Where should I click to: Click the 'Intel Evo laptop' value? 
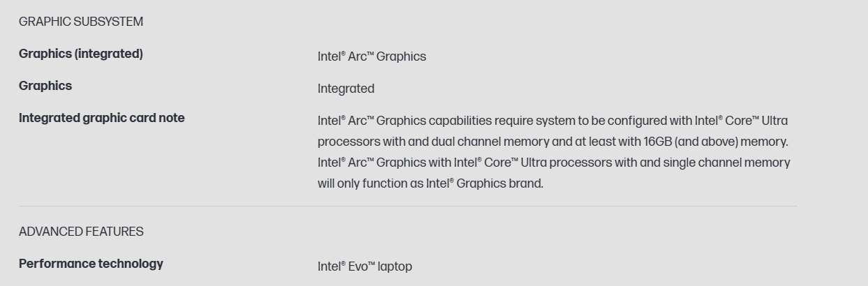coord(365,266)
